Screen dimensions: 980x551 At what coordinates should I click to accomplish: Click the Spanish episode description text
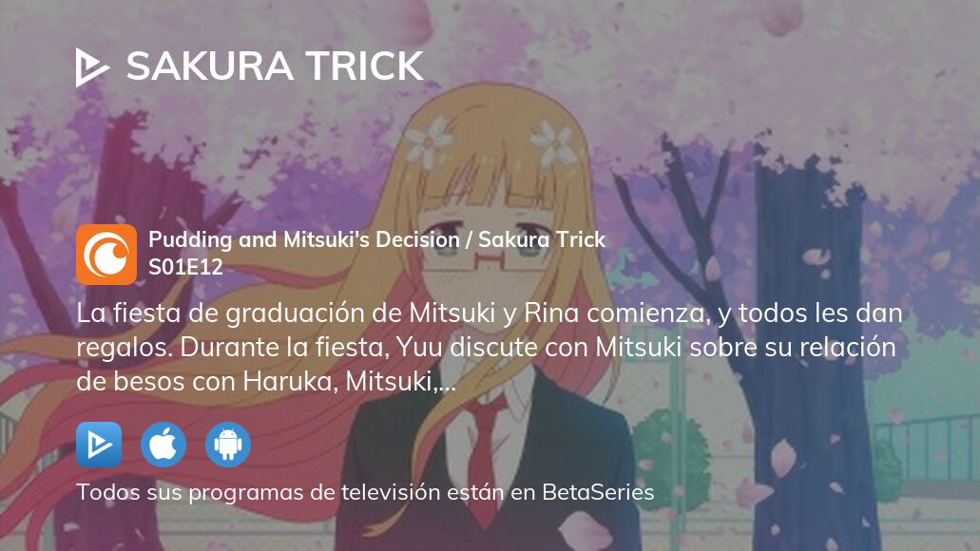point(490,347)
